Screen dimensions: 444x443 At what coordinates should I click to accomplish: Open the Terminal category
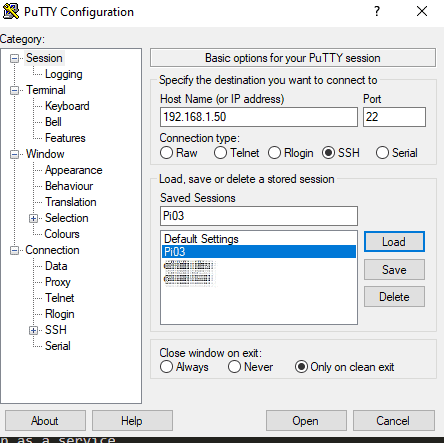(x=46, y=90)
